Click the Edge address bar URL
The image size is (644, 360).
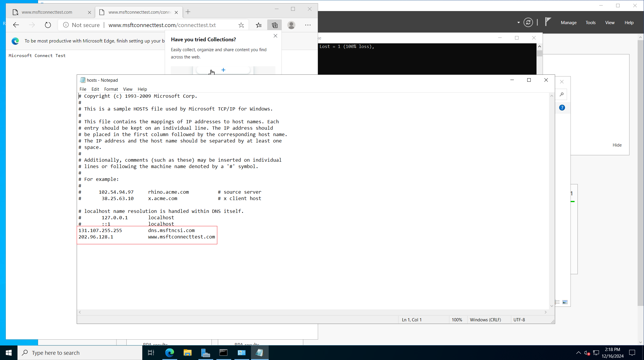(162, 25)
